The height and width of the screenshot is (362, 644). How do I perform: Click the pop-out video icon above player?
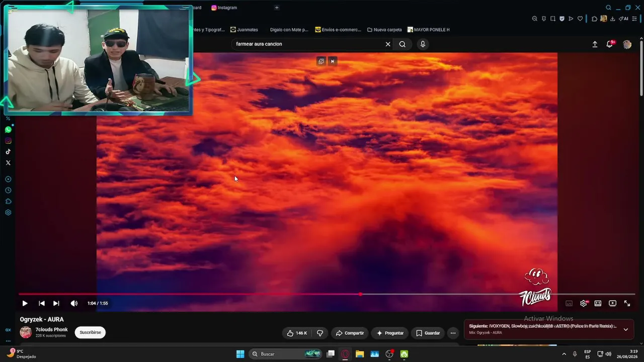point(321,61)
